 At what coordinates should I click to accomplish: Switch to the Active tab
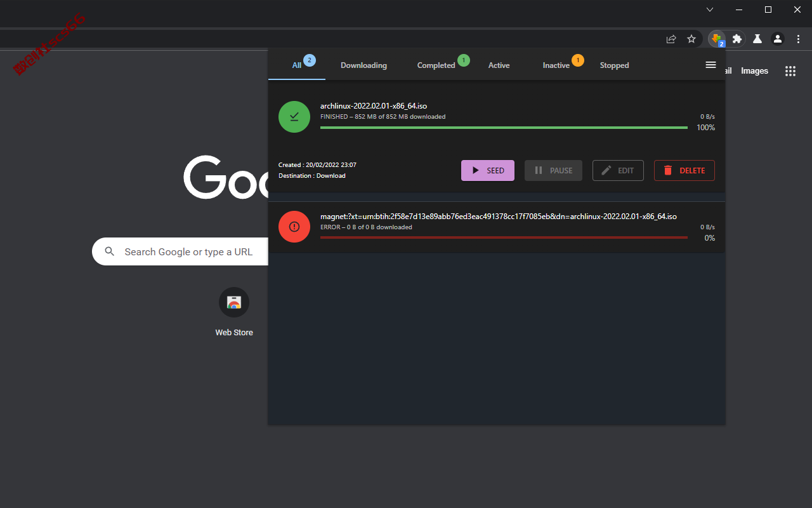[x=499, y=65]
